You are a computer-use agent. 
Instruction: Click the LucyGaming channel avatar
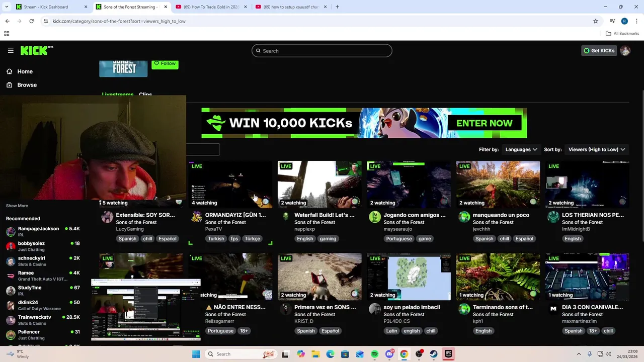click(107, 217)
